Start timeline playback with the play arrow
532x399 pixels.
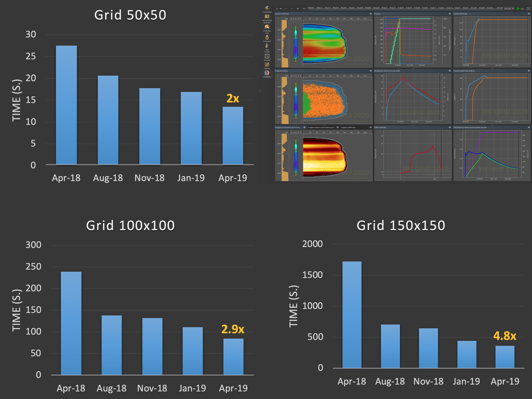tap(277, 9)
